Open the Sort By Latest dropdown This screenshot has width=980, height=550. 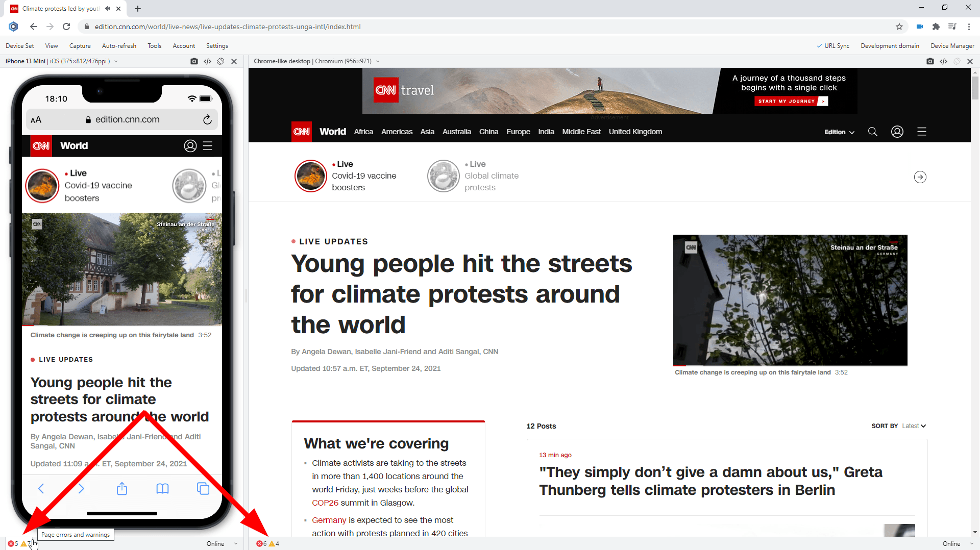pyautogui.click(x=913, y=426)
